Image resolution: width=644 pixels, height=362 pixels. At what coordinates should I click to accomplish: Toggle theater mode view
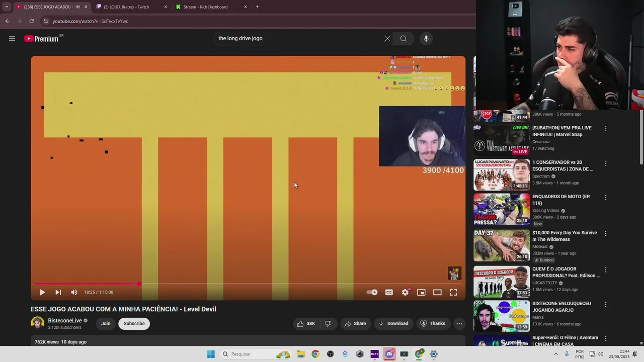[437, 292]
